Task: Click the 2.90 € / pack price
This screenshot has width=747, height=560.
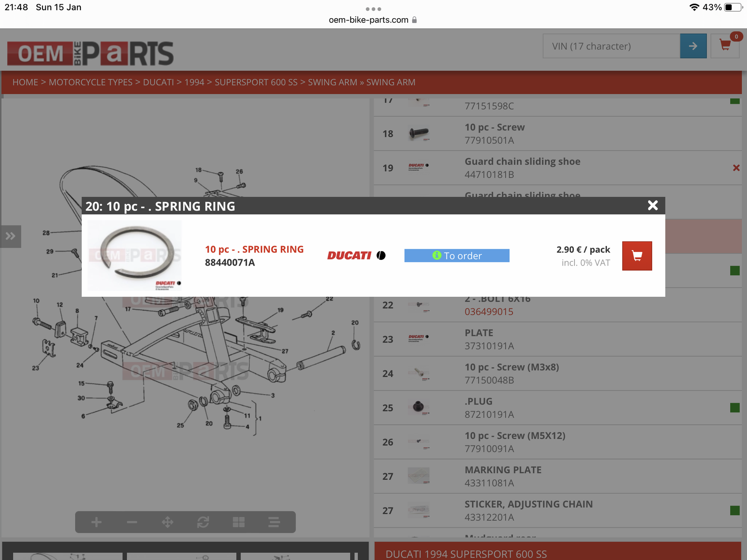Action: point(583,250)
